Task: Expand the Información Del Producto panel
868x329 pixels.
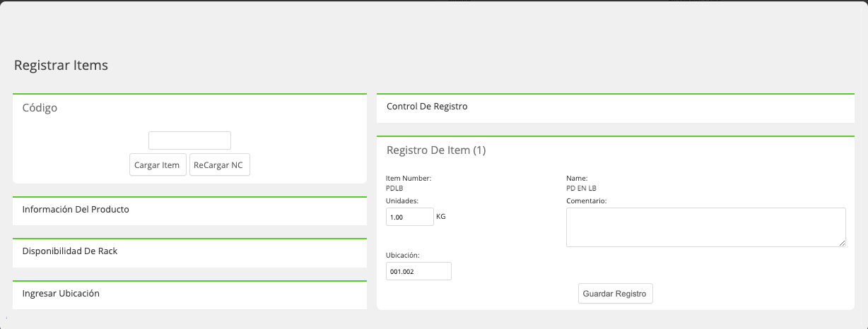Action: (x=189, y=210)
